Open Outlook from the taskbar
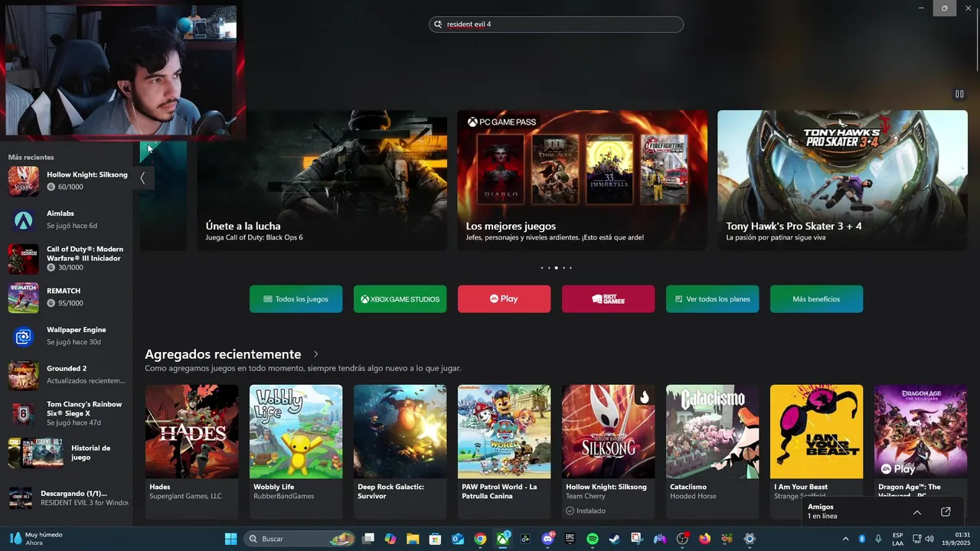This screenshot has width=980, height=551. click(458, 539)
